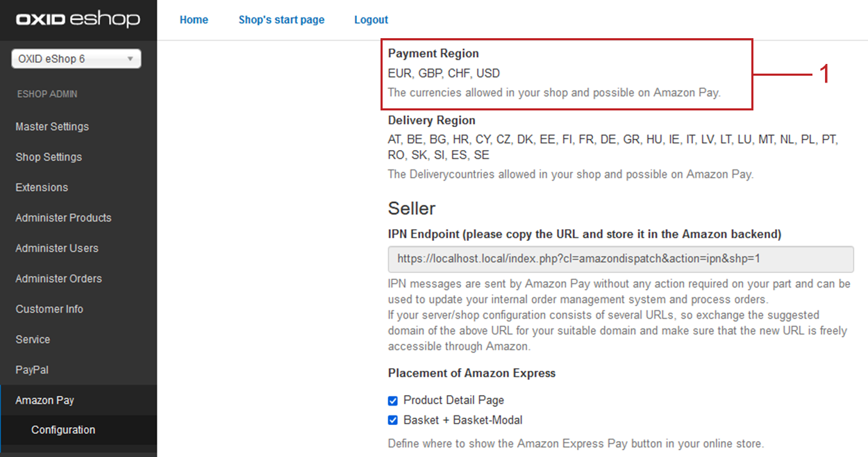Collapse the Amazon Pay menu entry

pyautogui.click(x=44, y=400)
